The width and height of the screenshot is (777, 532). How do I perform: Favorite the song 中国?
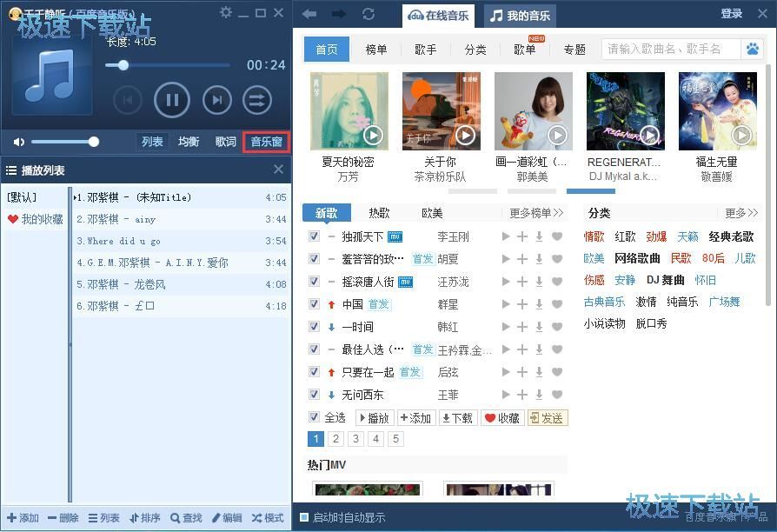(x=557, y=304)
